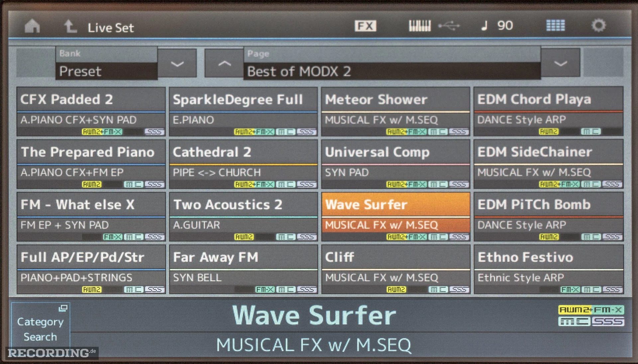This screenshot has width=638, height=364.
Task: Pick the Universal Comp performance
Action: coord(395,164)
